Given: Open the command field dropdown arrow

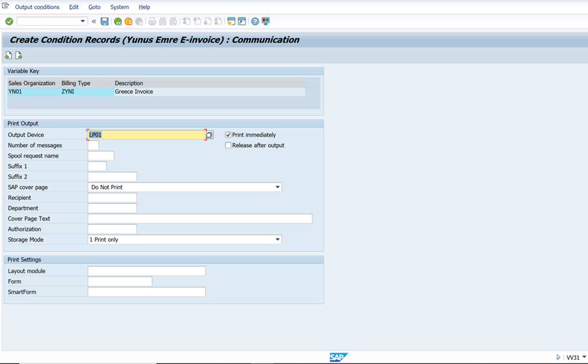Looking at the screenshot, I should (x=83, y=21).
